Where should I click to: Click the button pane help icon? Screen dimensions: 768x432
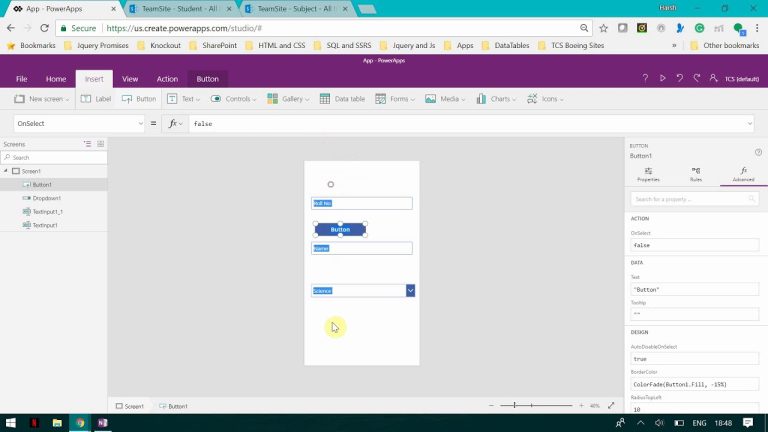[x=758, y=152]
